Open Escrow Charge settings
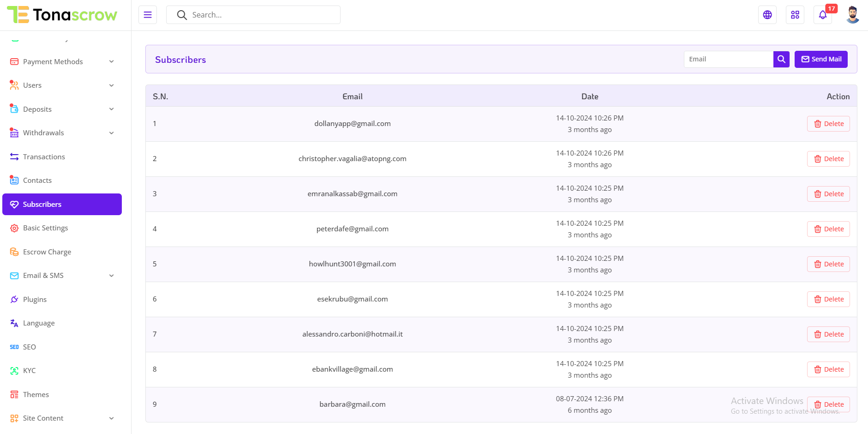This screenshot has width=868, height=434. tap(47, 252)
